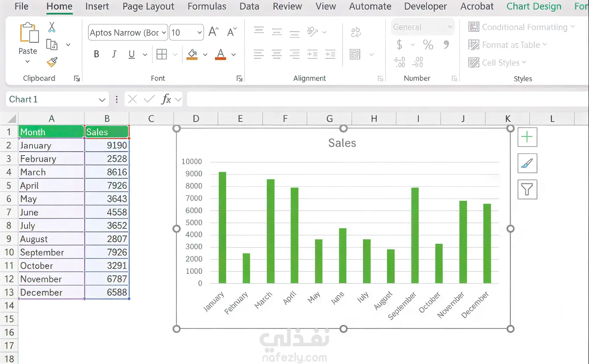Switch to the Data tab
Image resolution: width=589 pixels, height=364 pixels.
249,6
